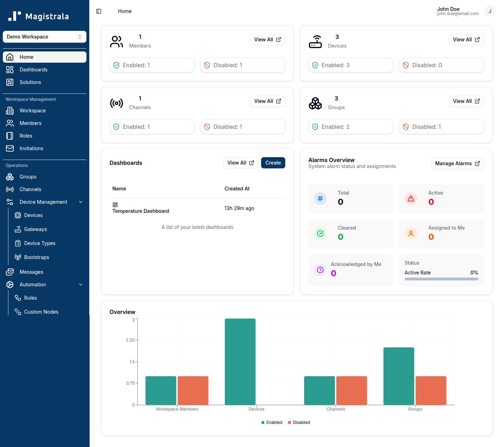Select Device Types in the sidebar
This screenshot has height=447, width=504.
click(x=49, y=243)
